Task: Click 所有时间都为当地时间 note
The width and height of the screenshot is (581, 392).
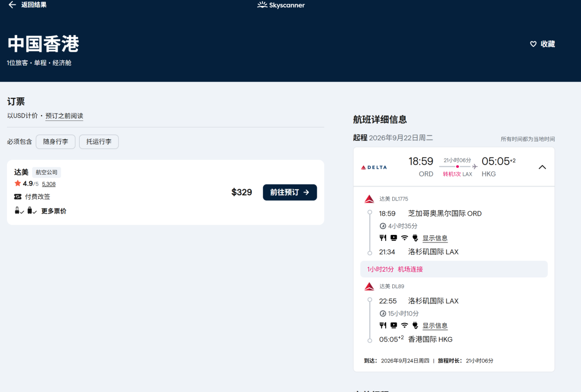Action: 528,139
